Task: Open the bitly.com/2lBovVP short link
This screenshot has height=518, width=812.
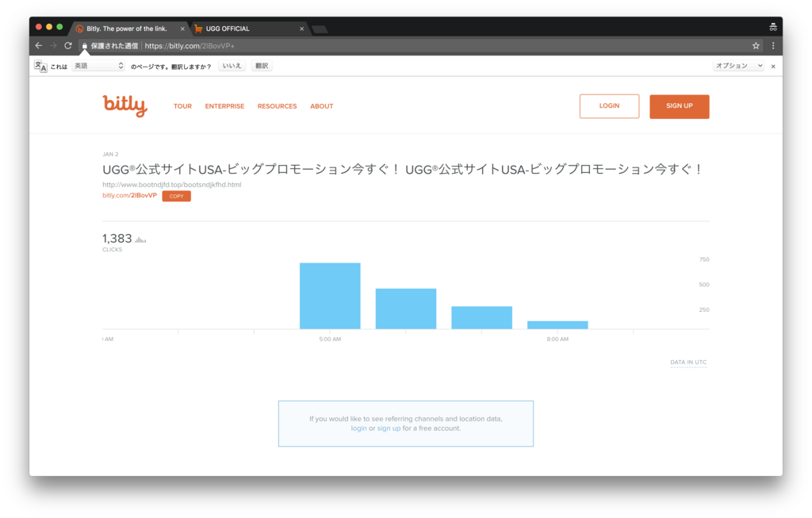Action: tap(129, 195)
